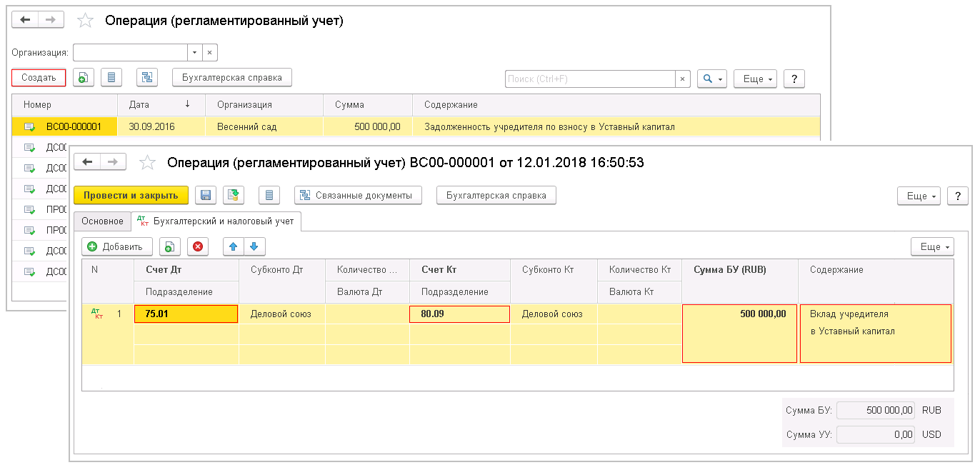Open the search magnifier dropdown

[x=711, y=79]
